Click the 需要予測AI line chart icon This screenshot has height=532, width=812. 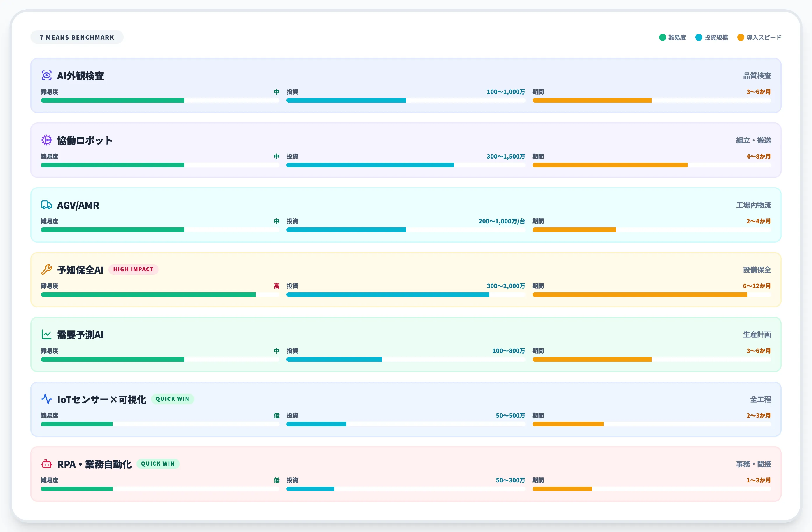tap(46, 335)
